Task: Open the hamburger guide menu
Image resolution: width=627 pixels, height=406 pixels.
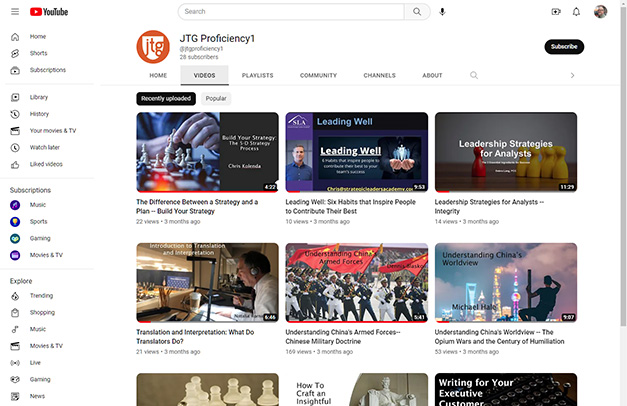Action: tap(15, 12)
